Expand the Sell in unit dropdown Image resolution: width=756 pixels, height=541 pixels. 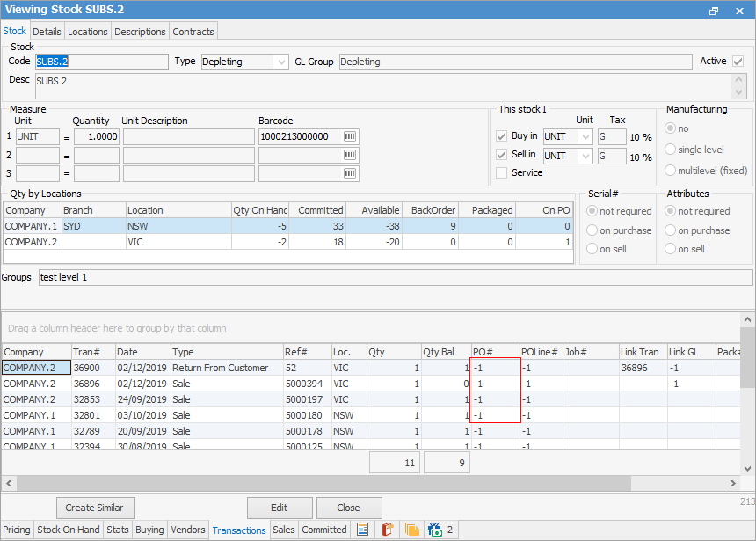tap(585, 156)
